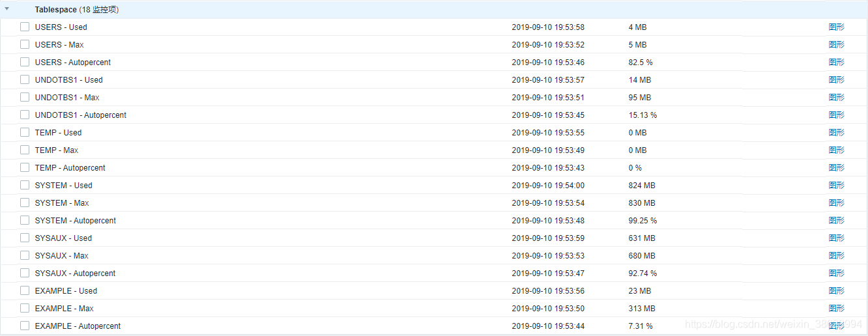Tick the USERS - Max checkbox

pos(25,45)
